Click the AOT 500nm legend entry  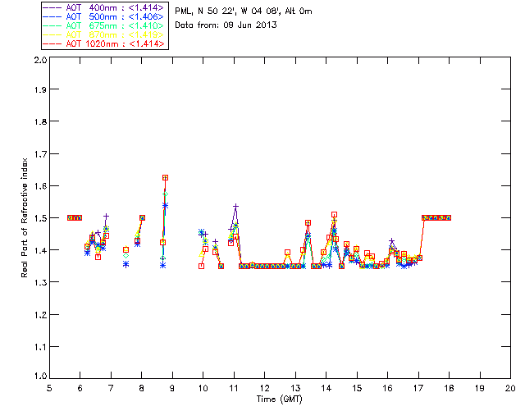coord(104,16)
